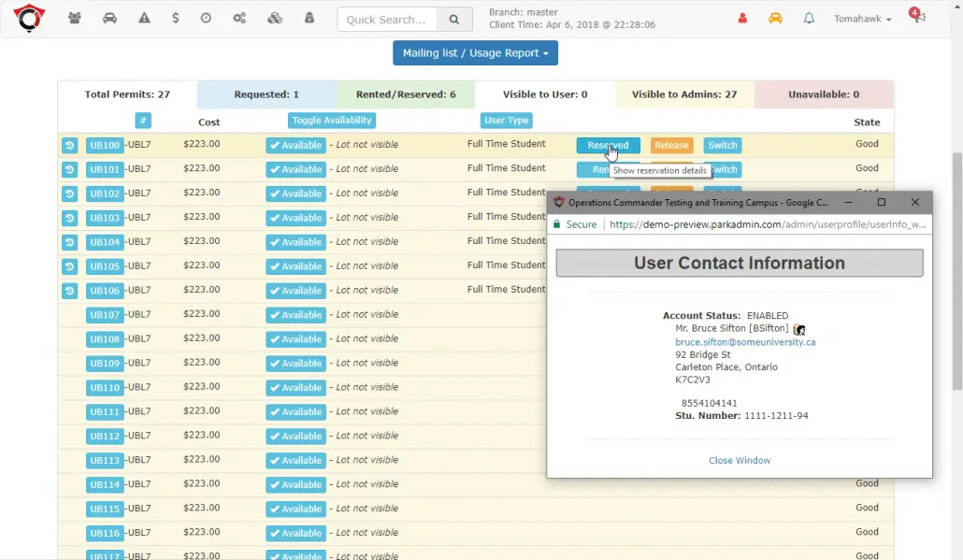Screen dimensions: 963x560
Task: Open the gears settings icon in toolbar
Action: pyautogui.click(x=238, y=17)
